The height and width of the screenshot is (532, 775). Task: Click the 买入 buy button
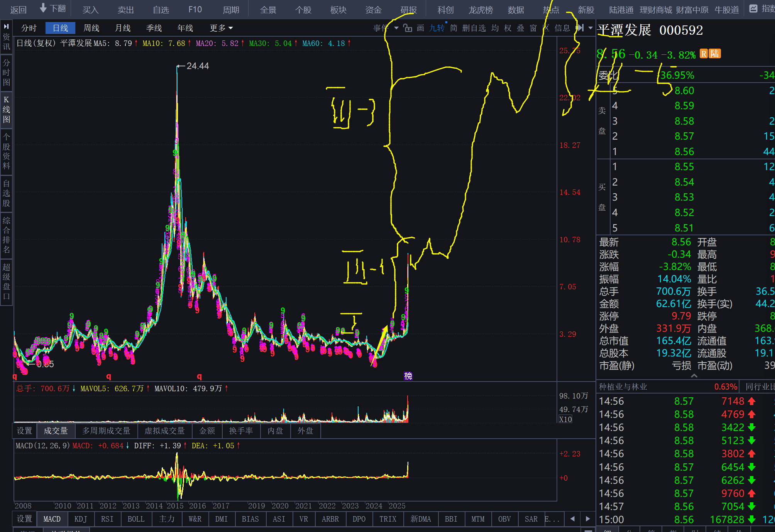(91, 10)
